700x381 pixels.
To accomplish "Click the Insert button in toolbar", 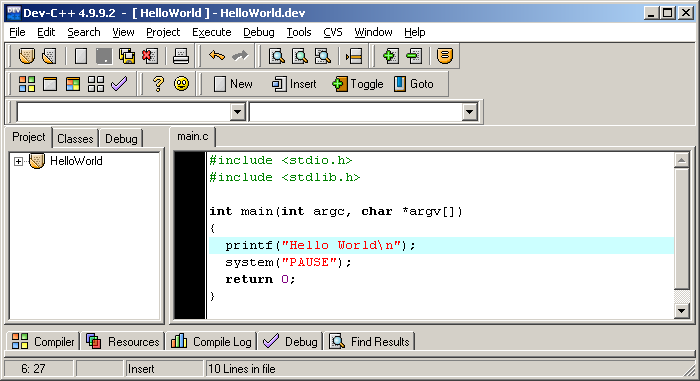I will point(294,84).
